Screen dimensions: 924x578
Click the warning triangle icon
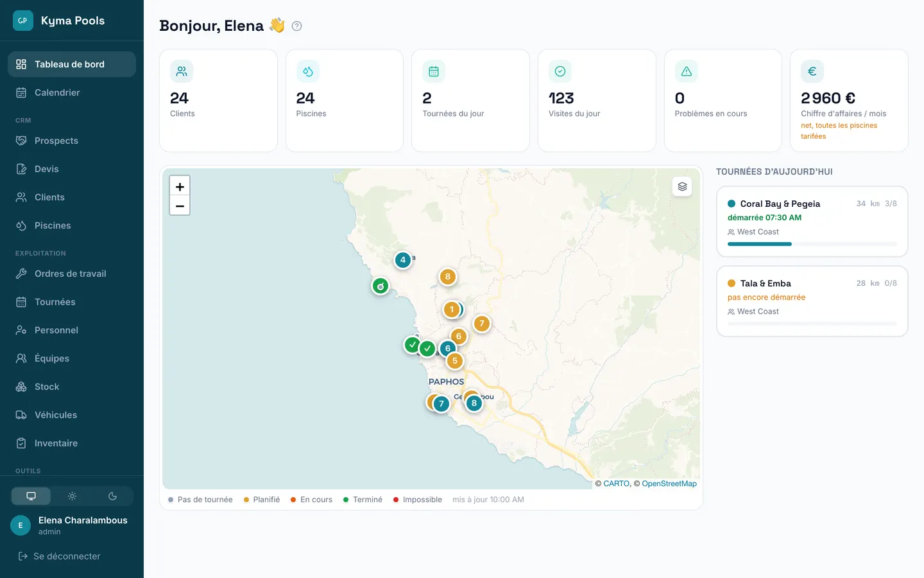pyautogui.click(x=686, y=71)
